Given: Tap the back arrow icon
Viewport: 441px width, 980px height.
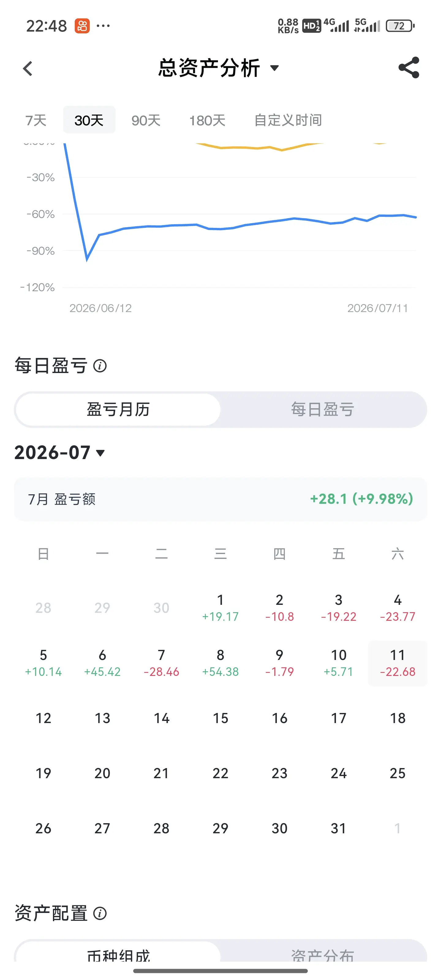Looking at the screenshot, I should [28, 69].
